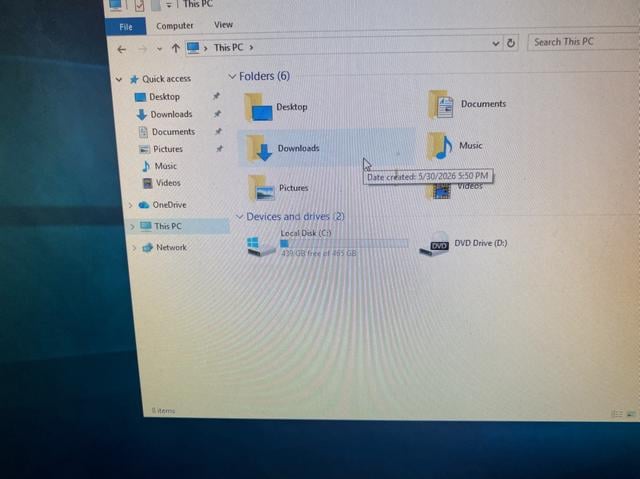640x479 pixels.
Task: Open the Computer ribbon tab
Action: tap(175, 26)
